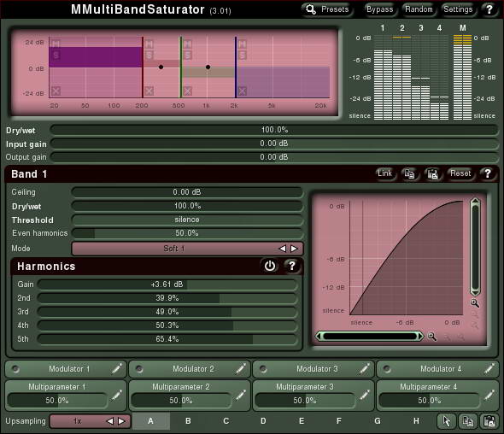The image size is (504, 434).
Task: Paste Band 1 settings icon
Action: pos(432,173)
